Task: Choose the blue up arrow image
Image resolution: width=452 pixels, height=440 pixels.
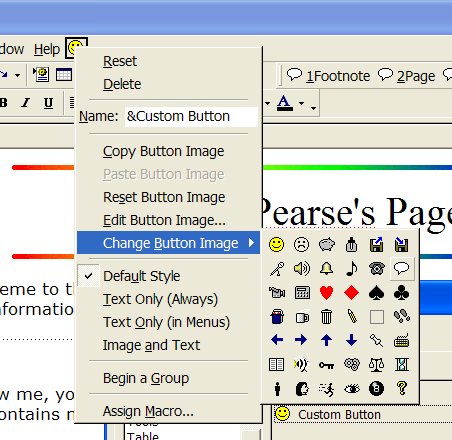Action: click(326, 340)
